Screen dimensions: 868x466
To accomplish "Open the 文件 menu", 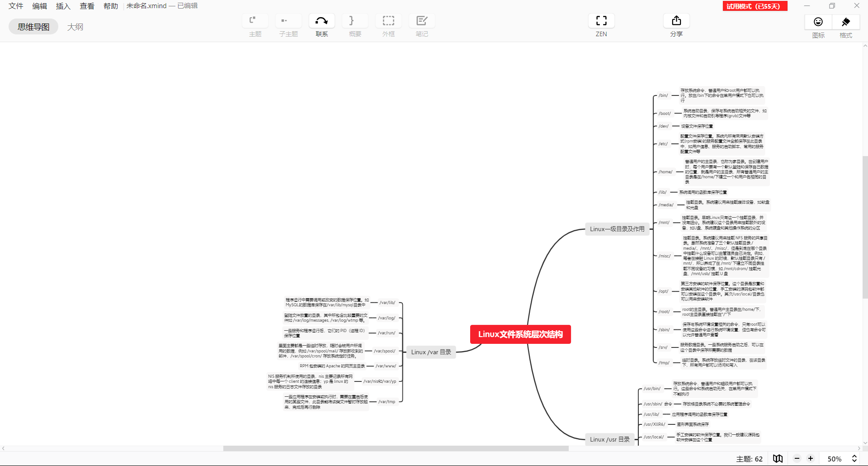I will 15,6.
